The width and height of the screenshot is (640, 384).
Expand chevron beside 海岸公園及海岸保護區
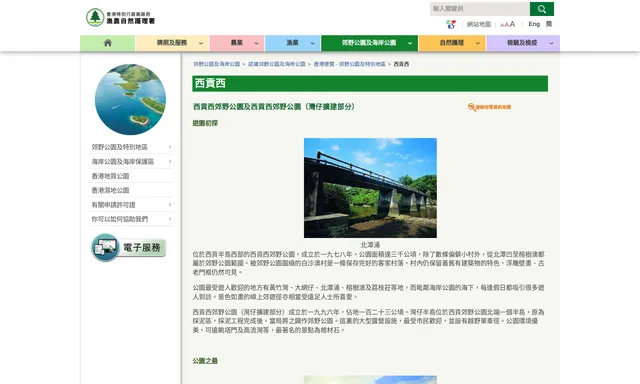(x=170, y=162)
